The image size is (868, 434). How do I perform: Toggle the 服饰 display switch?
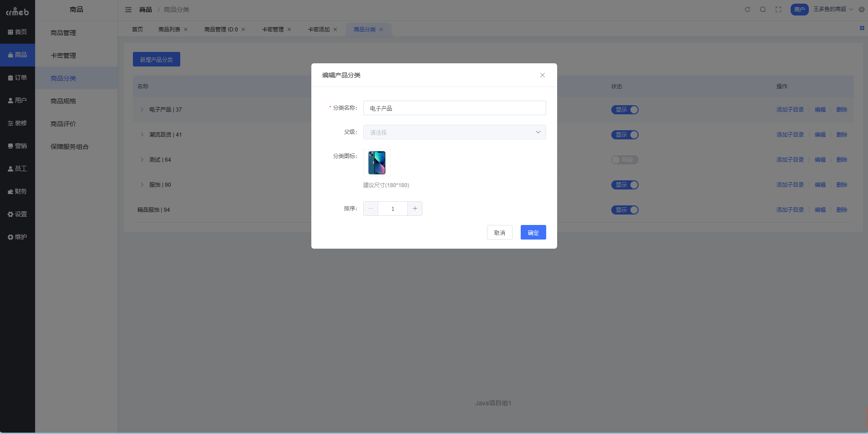[x=624, y=185]
